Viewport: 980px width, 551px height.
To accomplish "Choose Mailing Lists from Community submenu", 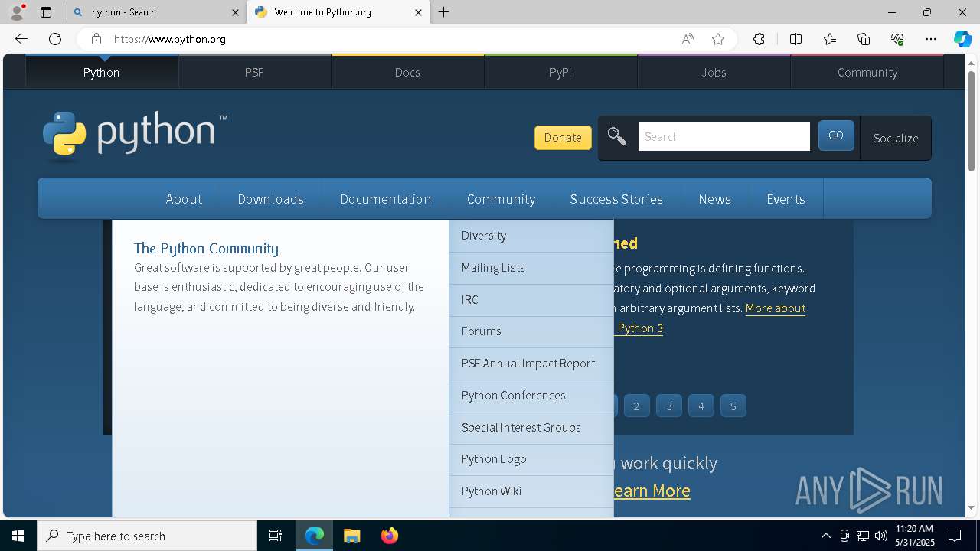I will (x=531, y=268).
